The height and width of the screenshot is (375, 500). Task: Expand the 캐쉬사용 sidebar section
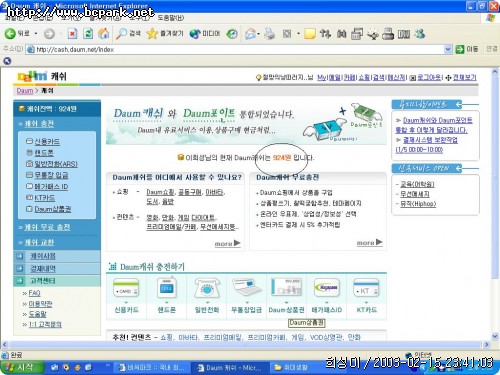(43, 256)
